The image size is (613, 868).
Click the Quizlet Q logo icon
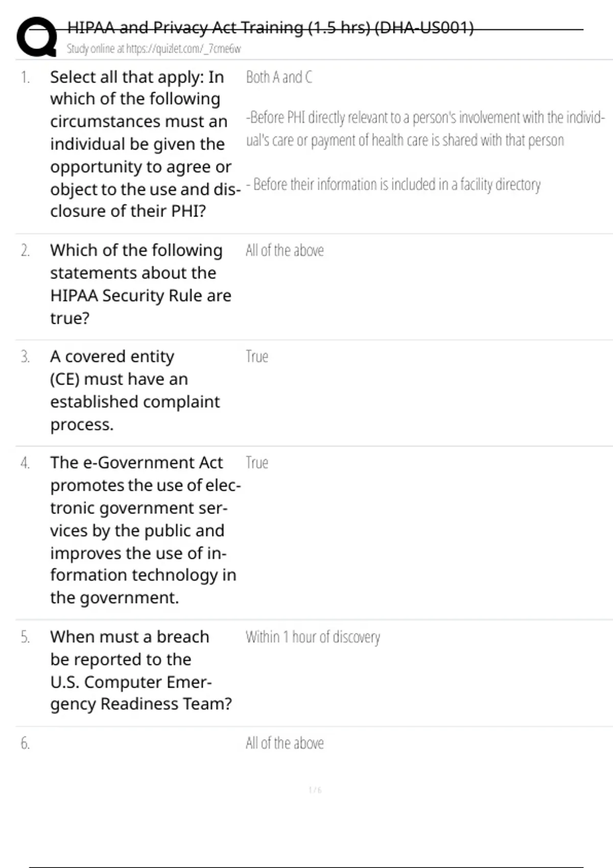[x=37, y=37]
